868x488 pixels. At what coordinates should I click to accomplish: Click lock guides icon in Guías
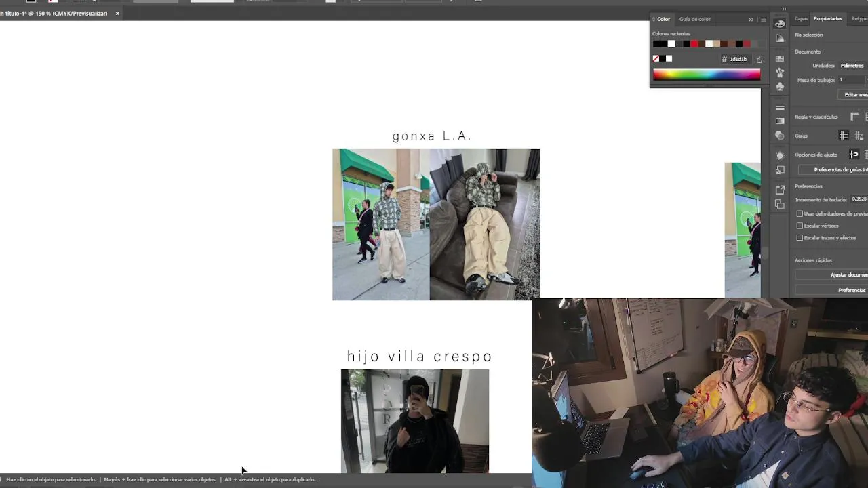tap(859, 136)
